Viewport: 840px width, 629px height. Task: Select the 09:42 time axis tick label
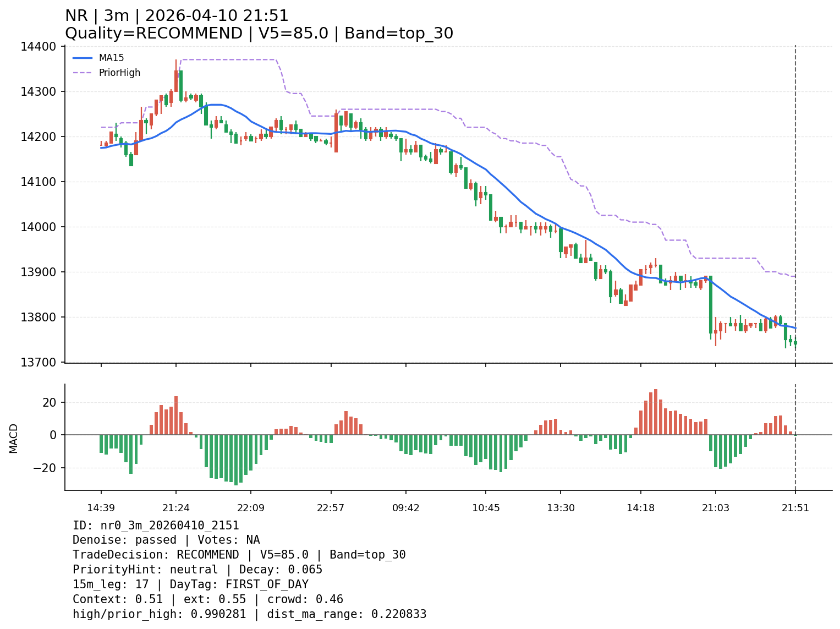pyautogui.click(x=406, y=507)
